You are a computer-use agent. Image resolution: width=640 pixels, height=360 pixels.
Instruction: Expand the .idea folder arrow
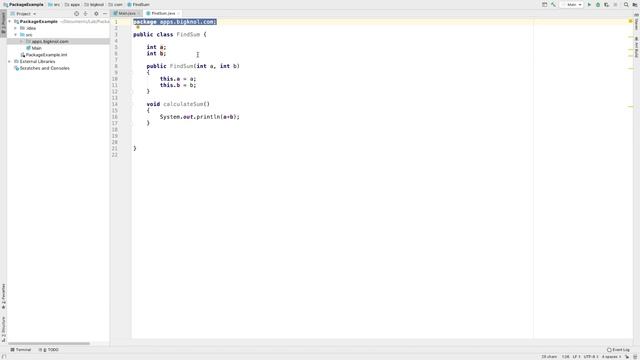click(x=16, y=28)
